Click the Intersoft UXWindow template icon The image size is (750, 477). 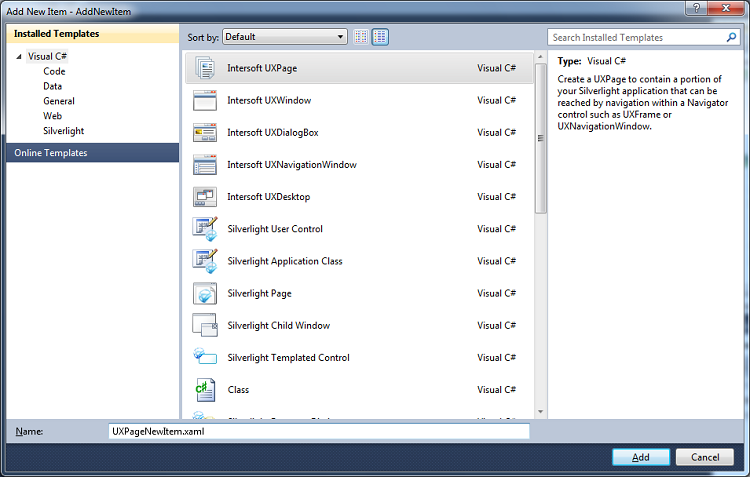point(205,100)
